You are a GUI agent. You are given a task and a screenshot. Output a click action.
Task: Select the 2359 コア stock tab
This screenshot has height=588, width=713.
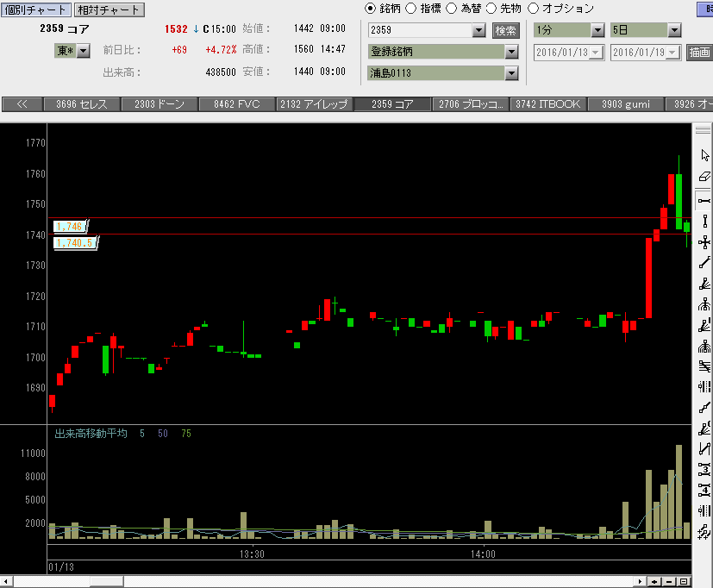click(392, 104)
